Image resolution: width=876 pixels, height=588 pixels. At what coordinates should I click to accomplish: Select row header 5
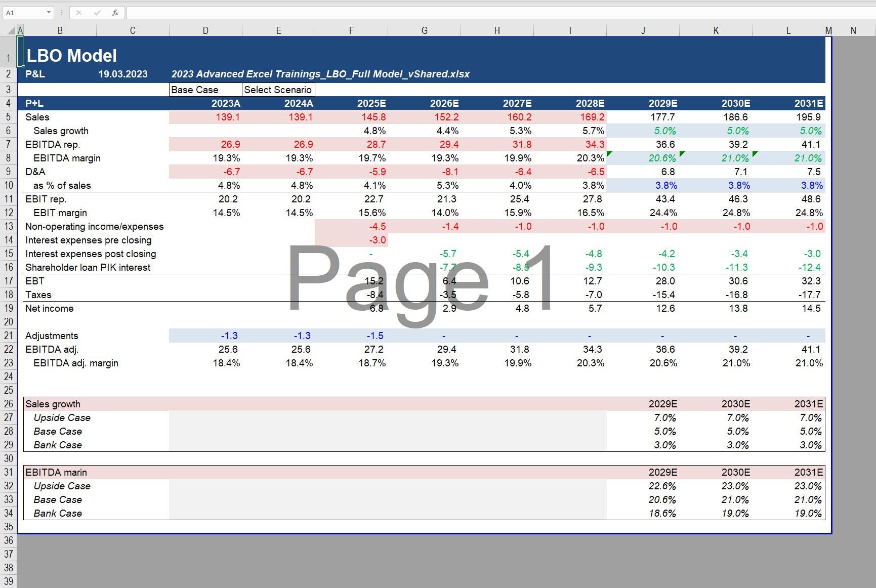9,117
